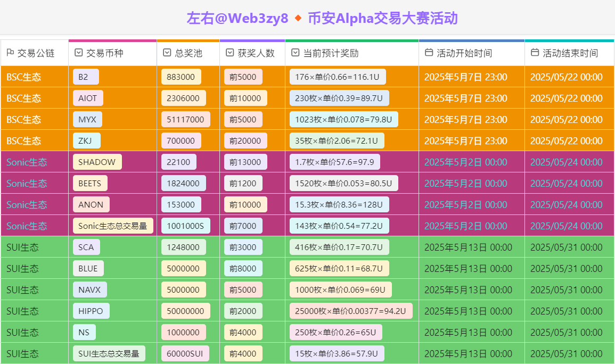Click the BSC生态 chain cell in MYX row
Viewport: 615px width, 364px height.
pyautogui.click(x=35, y=120)
